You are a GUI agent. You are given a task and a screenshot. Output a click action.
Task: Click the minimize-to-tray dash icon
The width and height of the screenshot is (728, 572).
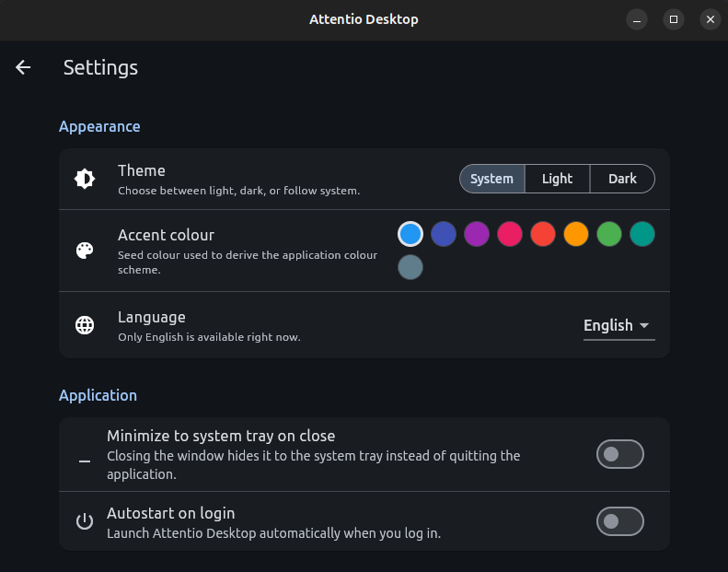pos(85,461)
